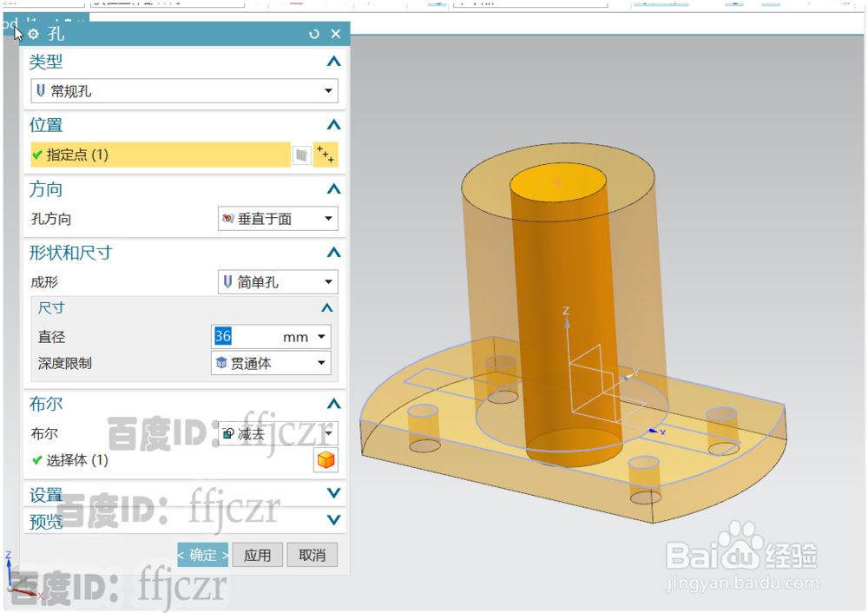Collapse the 方向 section

333,189
